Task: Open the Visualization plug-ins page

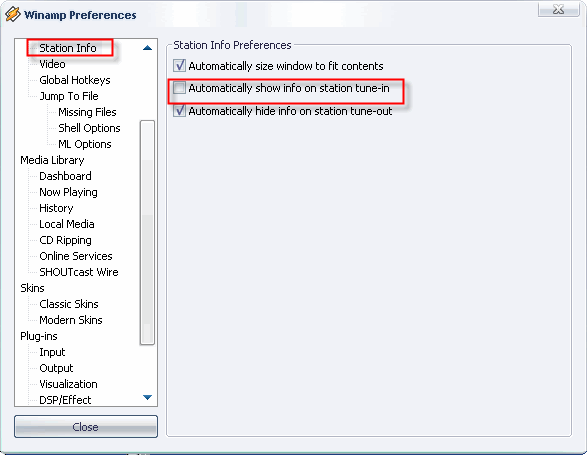Action: pos(68,384)
